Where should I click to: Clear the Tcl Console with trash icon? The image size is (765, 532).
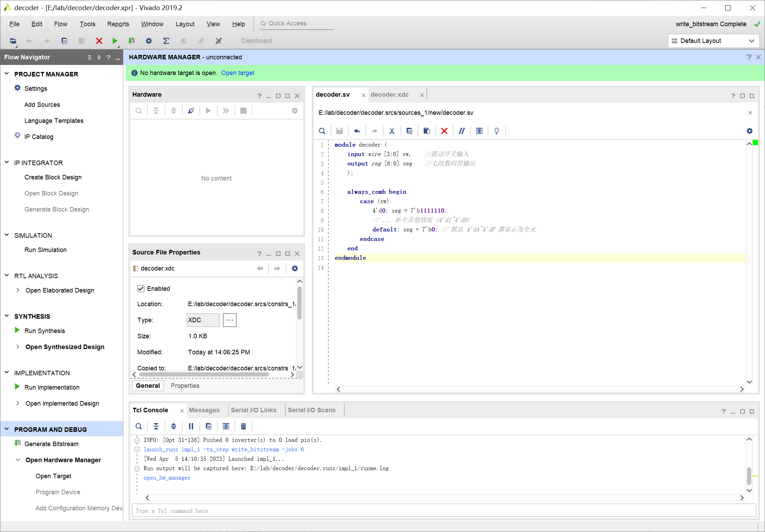pos(243,426)
